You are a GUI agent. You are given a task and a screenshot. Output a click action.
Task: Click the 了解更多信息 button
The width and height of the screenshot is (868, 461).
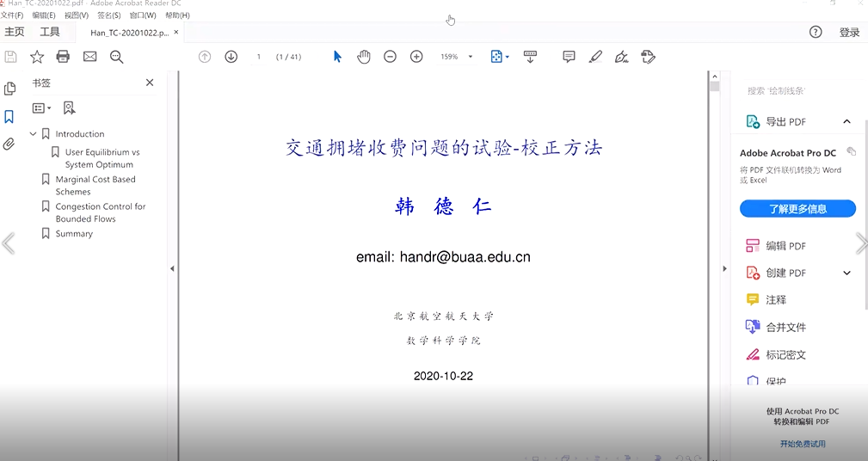pyautogui.click(x=797, y=209)
